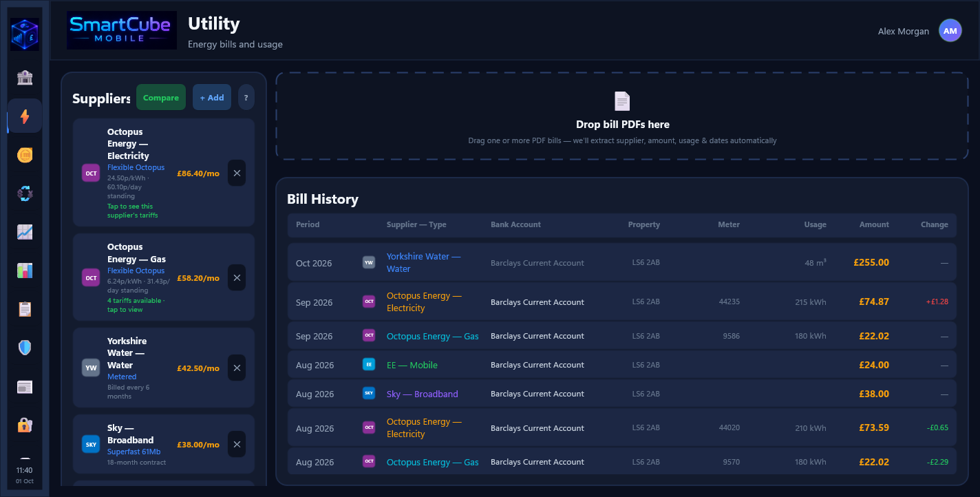Click the PDF document icon in drop zone
Viewport: 980px width, 497px height.
(x=622, y=101)
